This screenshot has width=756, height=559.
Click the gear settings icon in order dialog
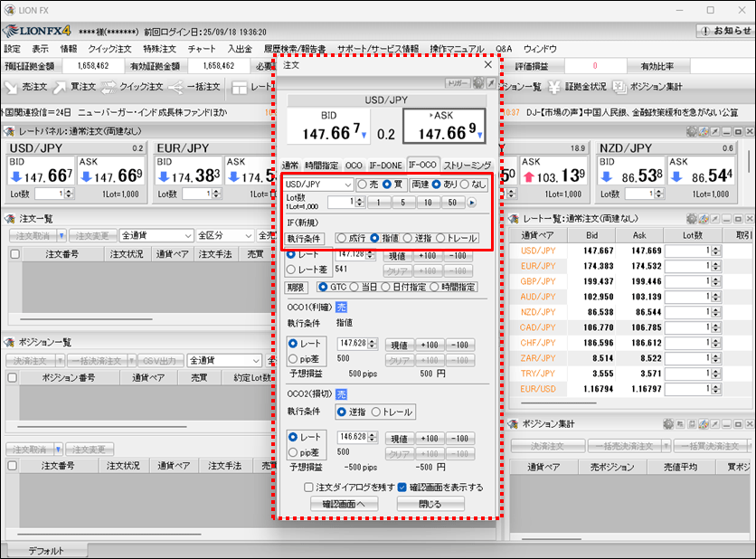[x=479, y=83]
